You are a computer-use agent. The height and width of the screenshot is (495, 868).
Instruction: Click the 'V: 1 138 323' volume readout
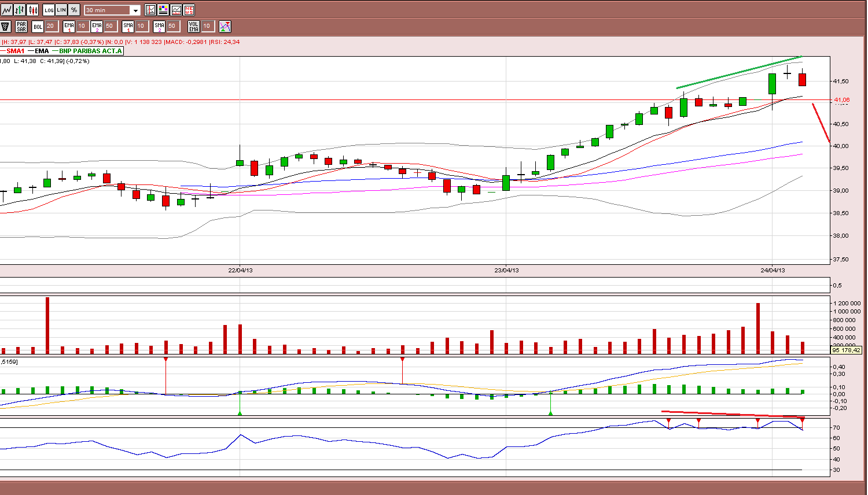point(144,42)
